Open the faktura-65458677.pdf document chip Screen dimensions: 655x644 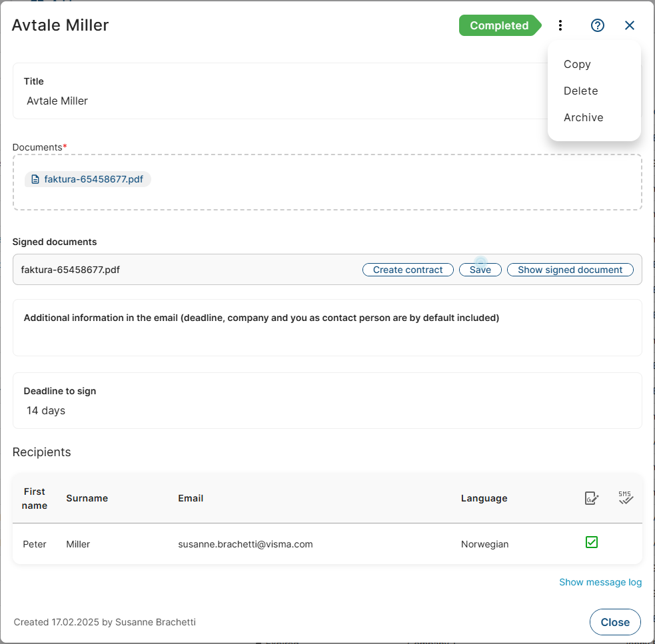pyautogui.click(x=93, y=179)
